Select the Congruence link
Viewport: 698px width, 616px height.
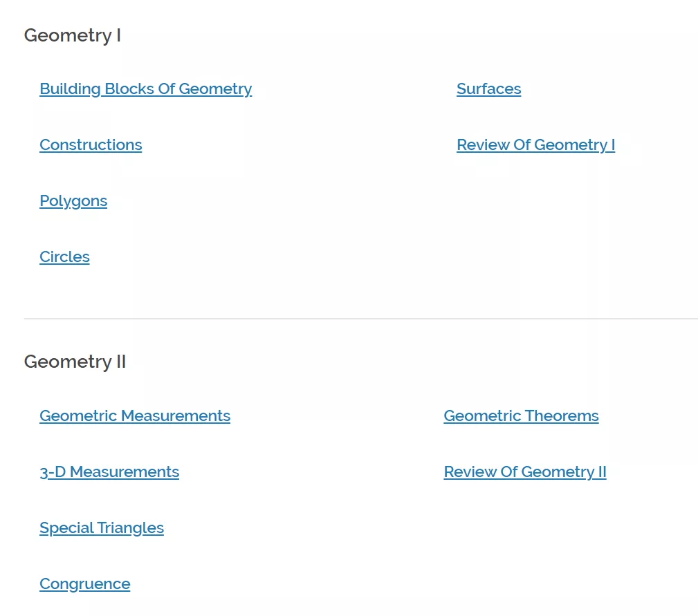[x=84, y=584]
